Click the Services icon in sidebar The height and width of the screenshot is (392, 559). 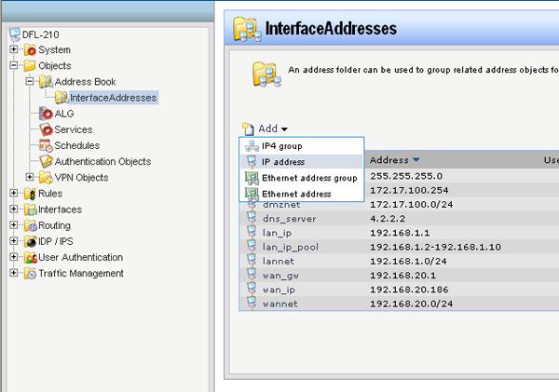click(x=46, y=129)
